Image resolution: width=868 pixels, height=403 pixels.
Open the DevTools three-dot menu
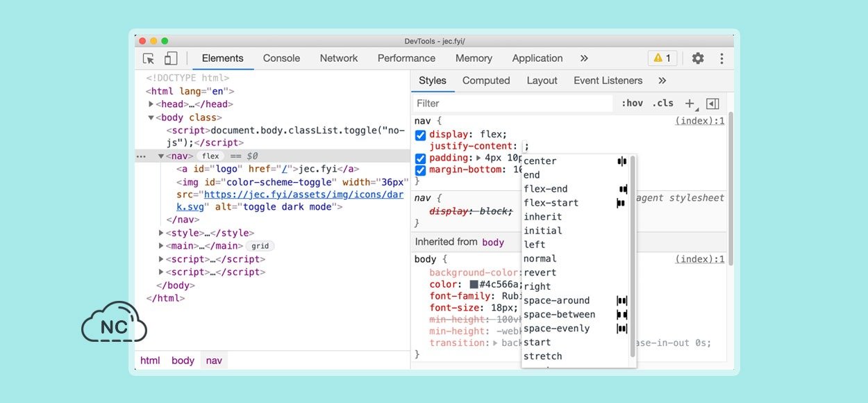click(x=721, y=58)
